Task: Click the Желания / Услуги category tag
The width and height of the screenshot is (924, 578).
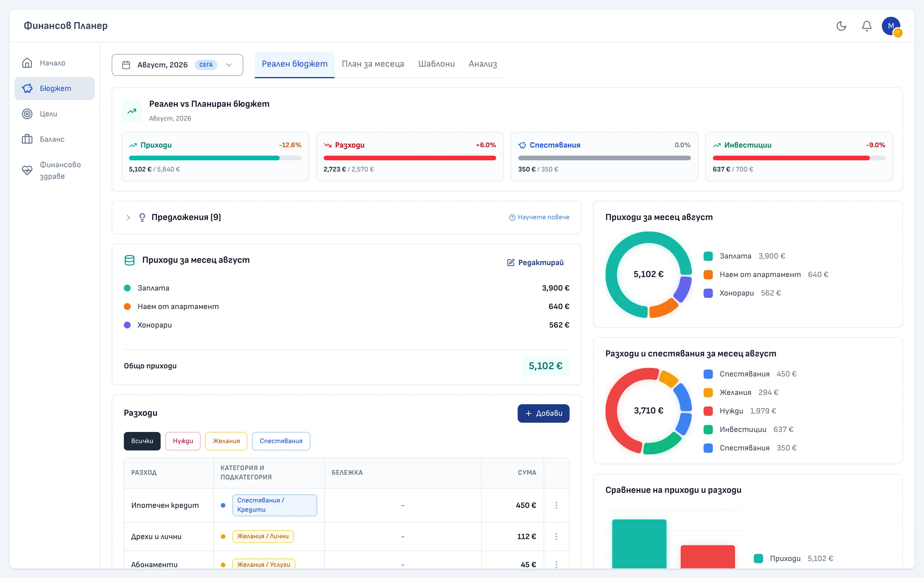Action: point(264,564)
